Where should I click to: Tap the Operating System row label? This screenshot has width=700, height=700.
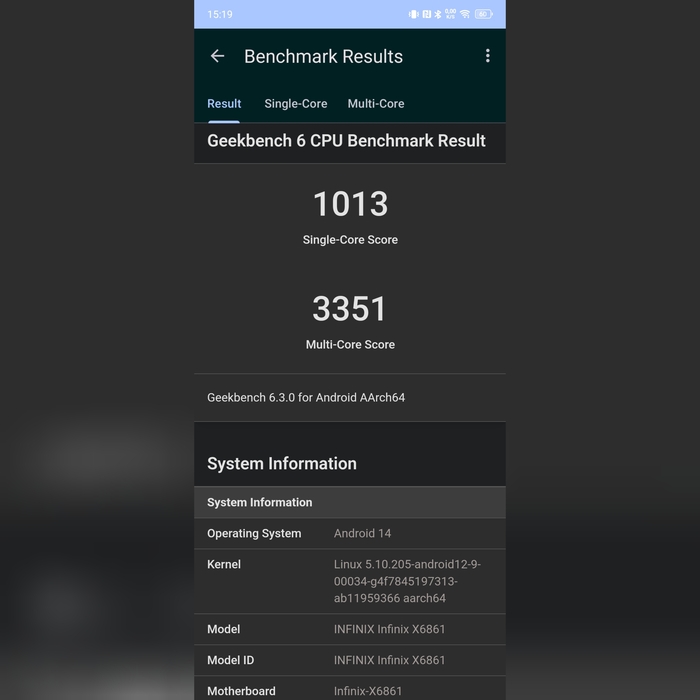tap(254, 533)
